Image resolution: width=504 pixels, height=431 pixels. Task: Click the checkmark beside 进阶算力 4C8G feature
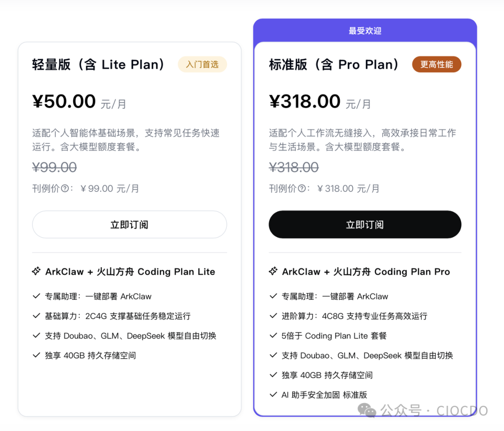tap(273, 316)
